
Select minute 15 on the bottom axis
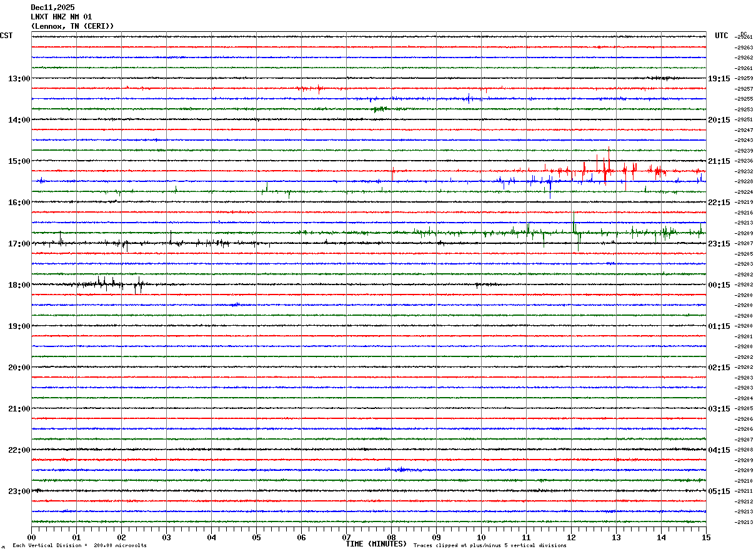tap(705, 538)
